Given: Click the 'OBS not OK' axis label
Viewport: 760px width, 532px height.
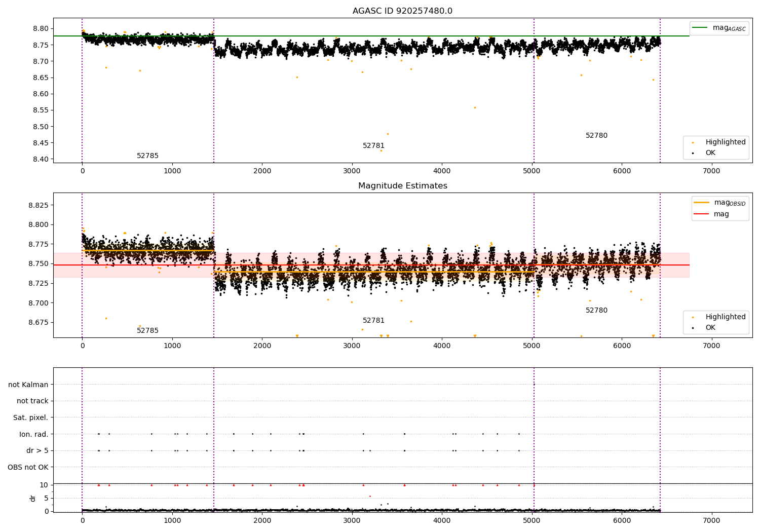Looking at the screenshot, I should [28, 467].
